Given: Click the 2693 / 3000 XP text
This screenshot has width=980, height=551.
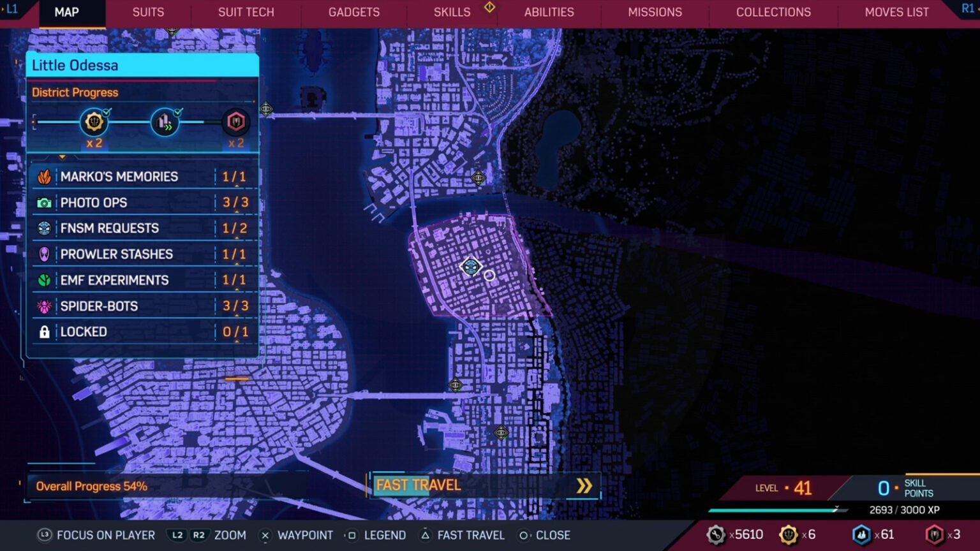Looking at the screenshot, I should point(904,510).
